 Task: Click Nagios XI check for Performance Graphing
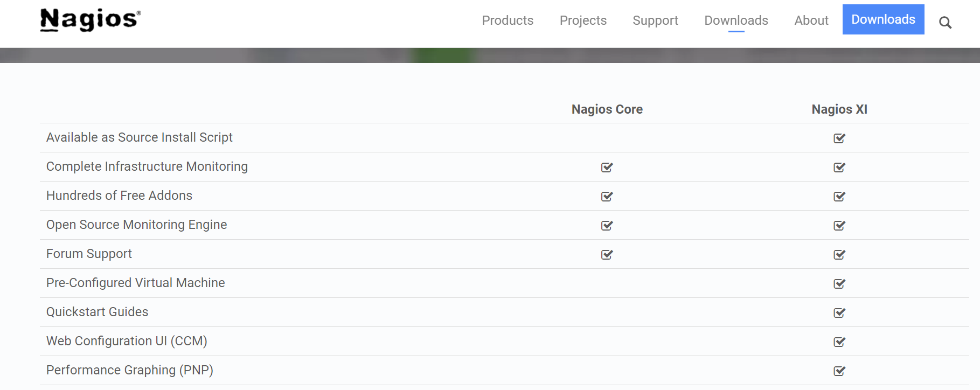pos(839,371)
